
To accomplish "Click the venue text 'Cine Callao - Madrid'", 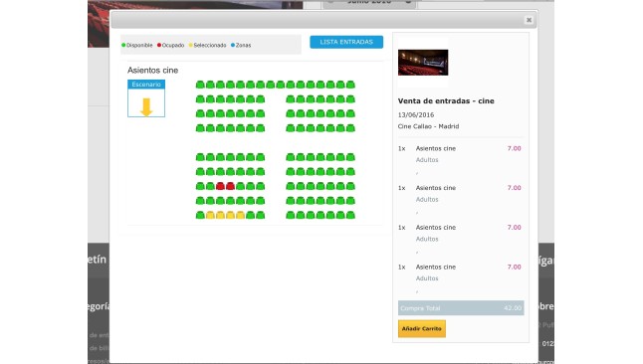I will point(428,126).
